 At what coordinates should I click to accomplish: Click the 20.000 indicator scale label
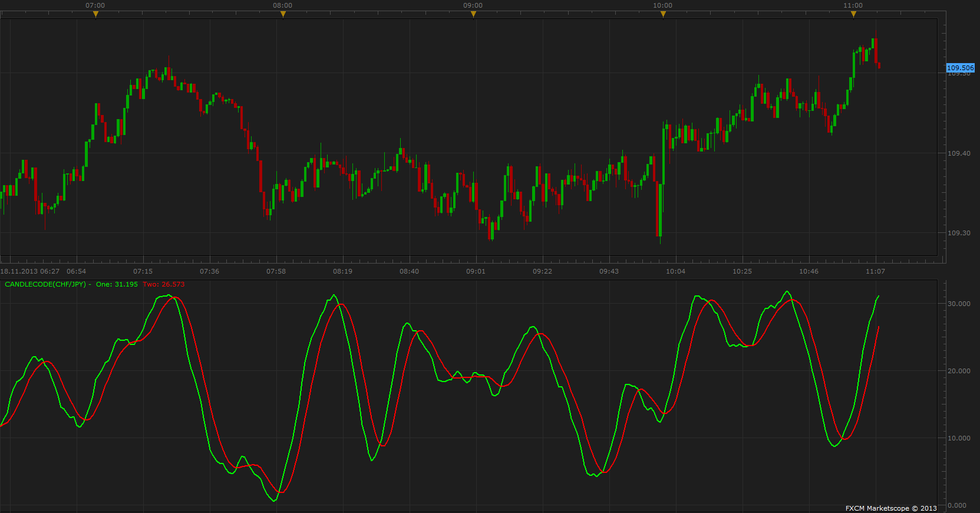[x=959, y=371]
